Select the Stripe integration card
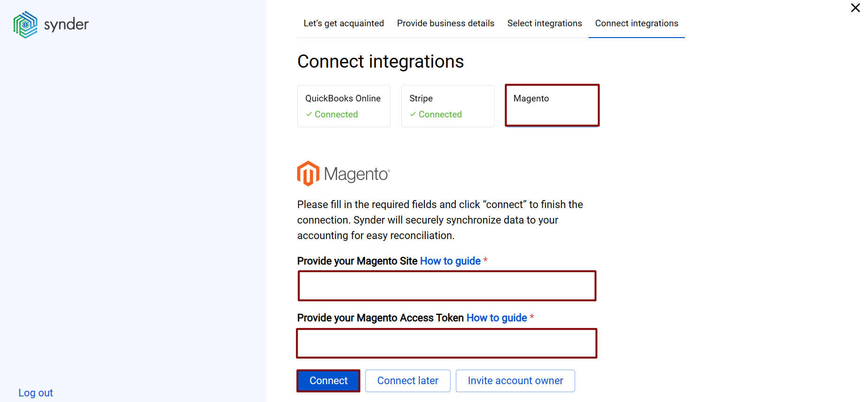Image resolution: width=868 pixels, height=402 pixels. [x=447, y=106]
